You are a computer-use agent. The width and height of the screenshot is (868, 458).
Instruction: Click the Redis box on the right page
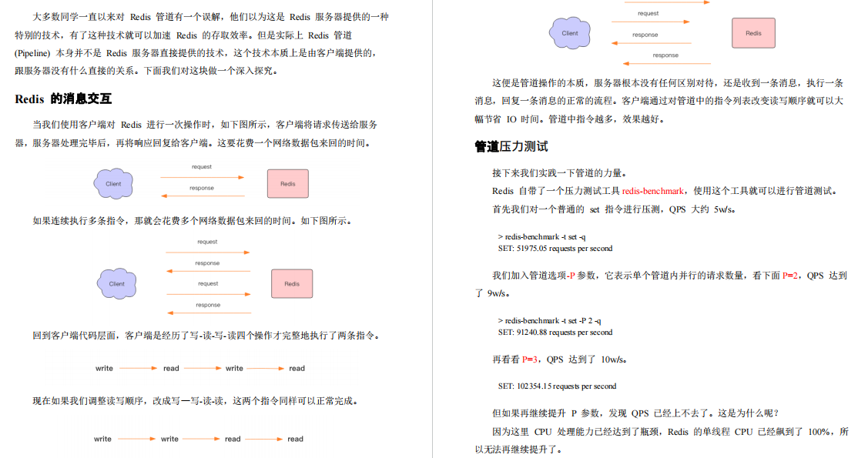753,32
